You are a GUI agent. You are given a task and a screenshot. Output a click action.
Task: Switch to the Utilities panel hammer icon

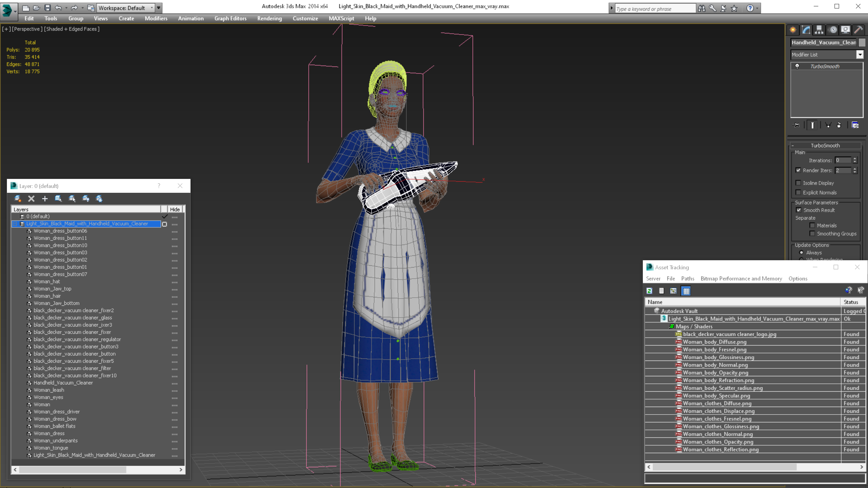[x=858, y=30]
